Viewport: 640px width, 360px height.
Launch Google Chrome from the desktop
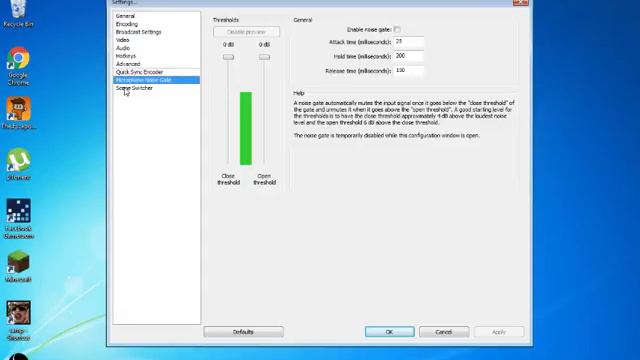pos(18,66)
